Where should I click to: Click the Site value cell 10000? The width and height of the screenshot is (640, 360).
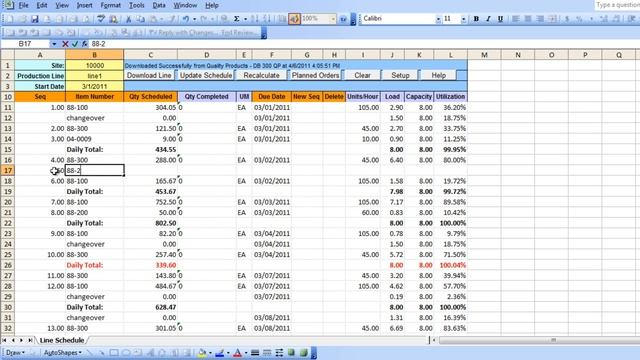pos(95,65)
